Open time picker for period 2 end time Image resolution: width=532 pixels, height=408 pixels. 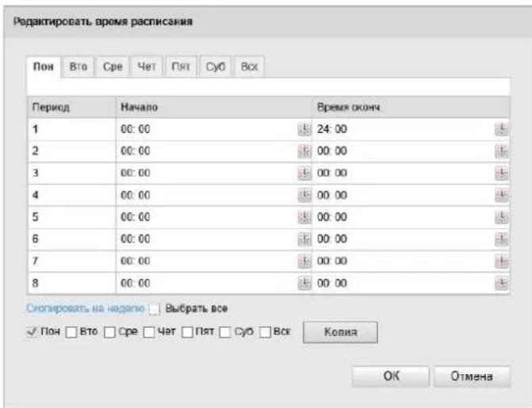pyautogui.click(x=501, y=151)
